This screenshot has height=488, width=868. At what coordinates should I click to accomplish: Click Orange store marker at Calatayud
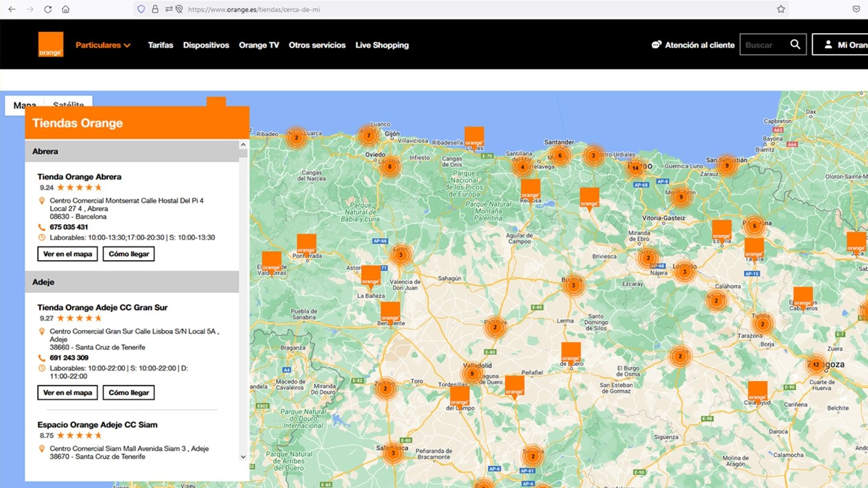click(x=758, y=392)
